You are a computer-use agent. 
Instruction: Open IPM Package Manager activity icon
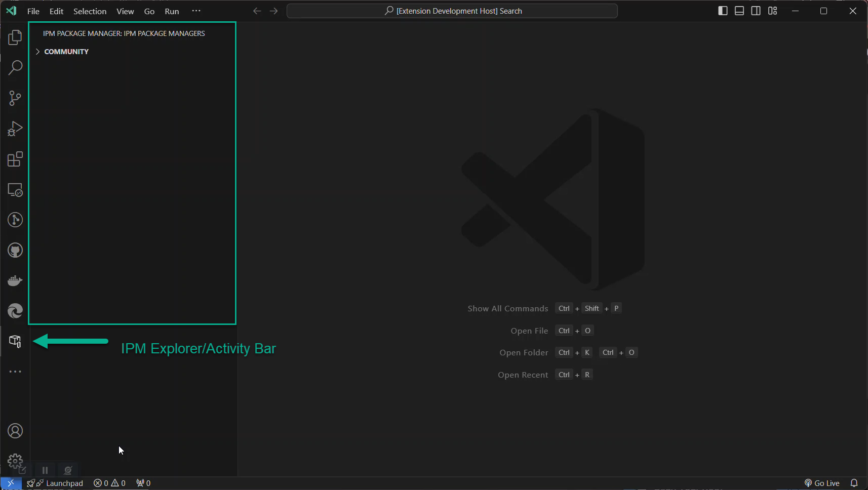tap(15, 341)
